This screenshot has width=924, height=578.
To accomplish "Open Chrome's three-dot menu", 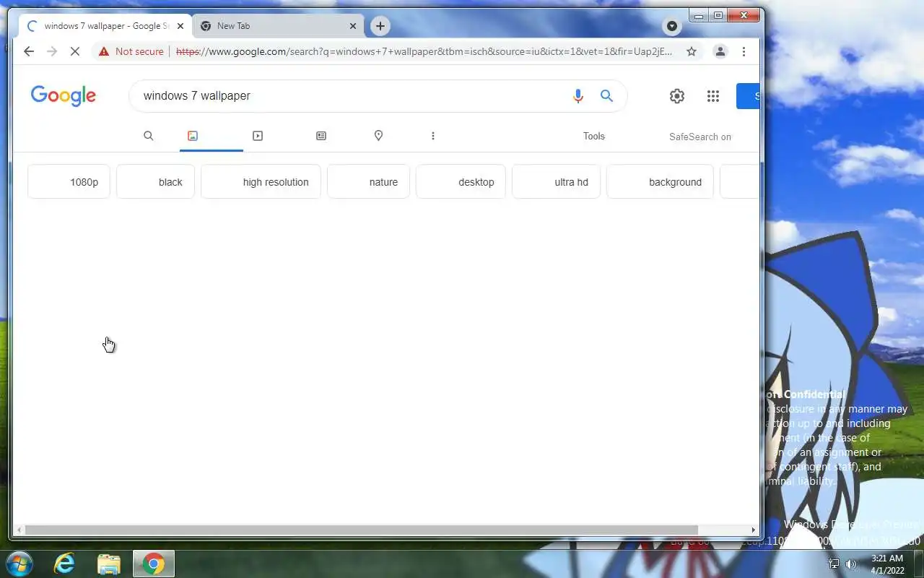I will coord(744,51).
